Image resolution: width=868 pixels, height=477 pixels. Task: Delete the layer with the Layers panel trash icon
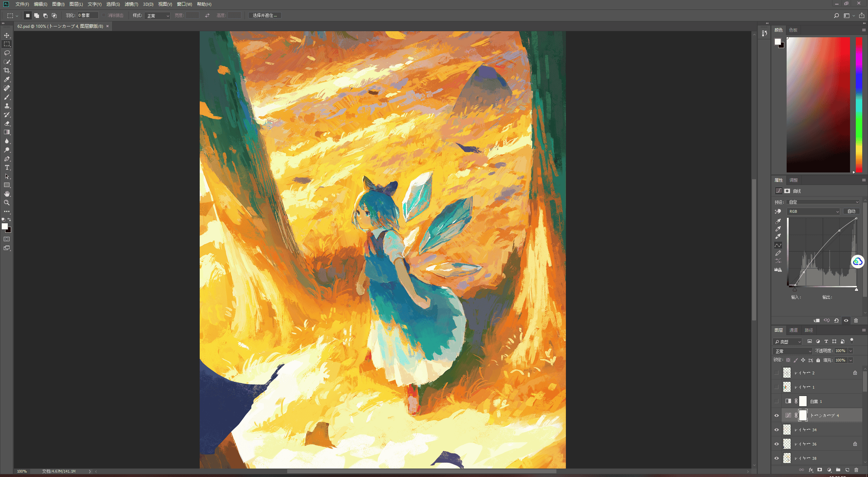[x=856, y=470]
